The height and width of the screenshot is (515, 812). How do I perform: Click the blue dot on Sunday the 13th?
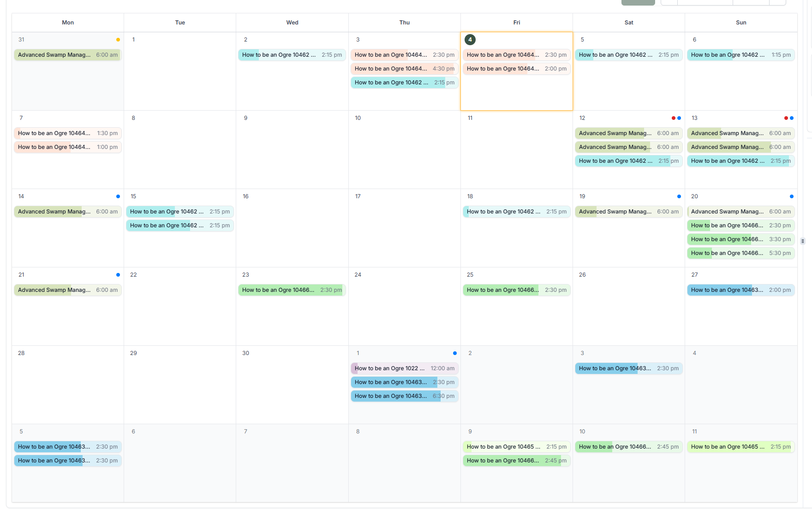coord(792,118)
